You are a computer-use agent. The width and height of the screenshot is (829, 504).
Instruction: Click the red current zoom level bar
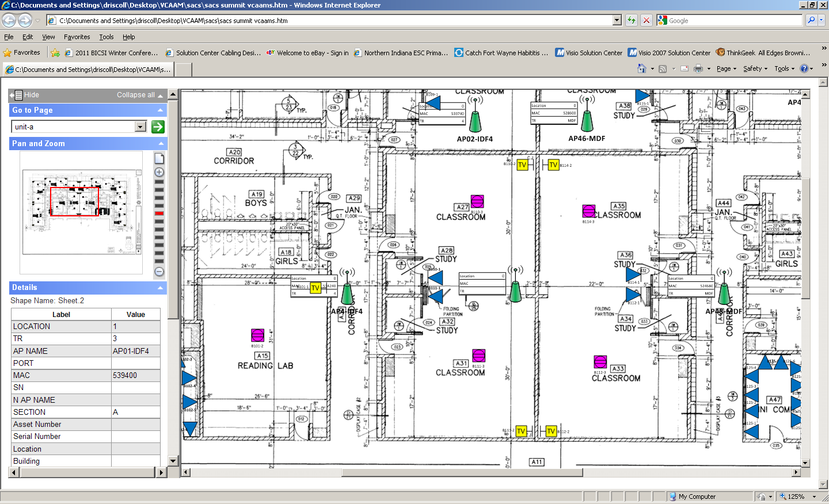click(x=159, y=213)
